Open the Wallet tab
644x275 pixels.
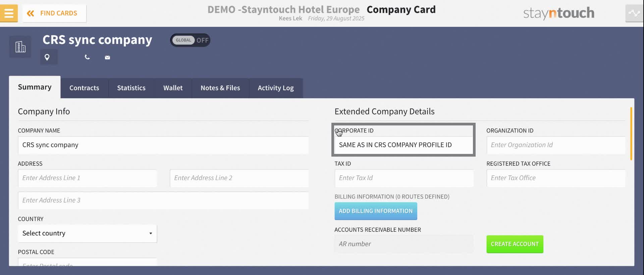click(173, 88)
